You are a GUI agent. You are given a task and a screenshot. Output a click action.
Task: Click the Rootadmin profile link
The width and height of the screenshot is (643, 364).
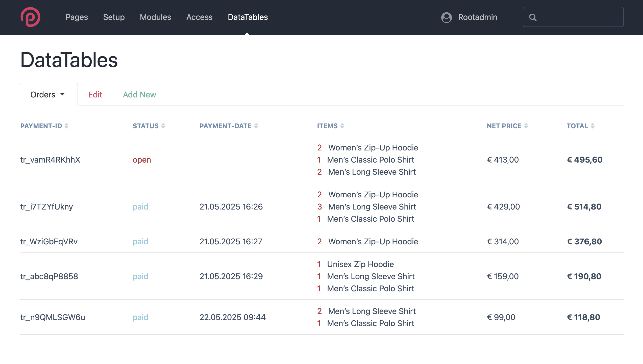point(477,17)
